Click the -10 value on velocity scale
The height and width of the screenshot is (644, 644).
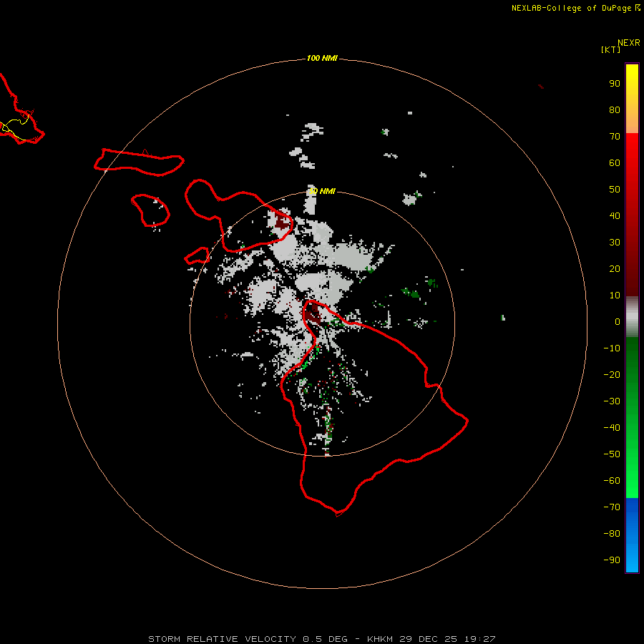tap(612, 348)
